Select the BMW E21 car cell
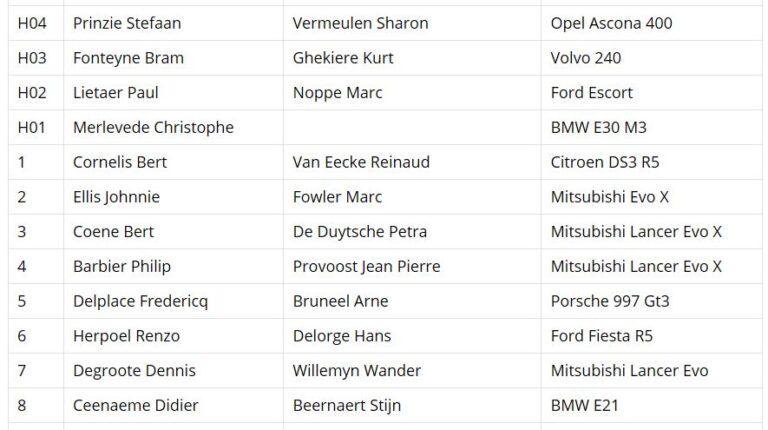This screenshot has height=430, width=768. (x=651, y=406)
